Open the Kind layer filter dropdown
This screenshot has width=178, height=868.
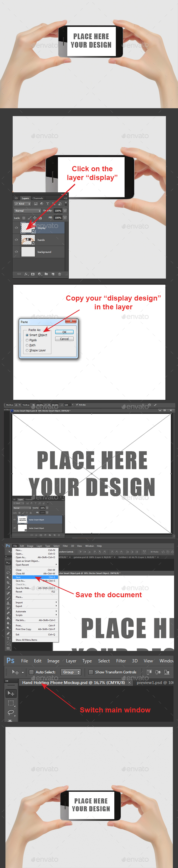pyautogui.click(x=23, y=204)
